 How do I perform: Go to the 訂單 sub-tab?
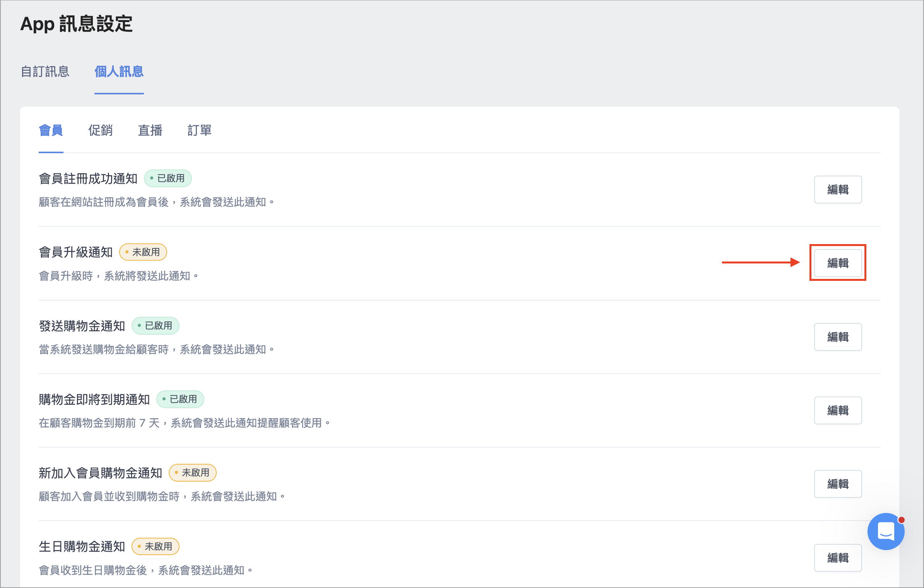(200, 130)
